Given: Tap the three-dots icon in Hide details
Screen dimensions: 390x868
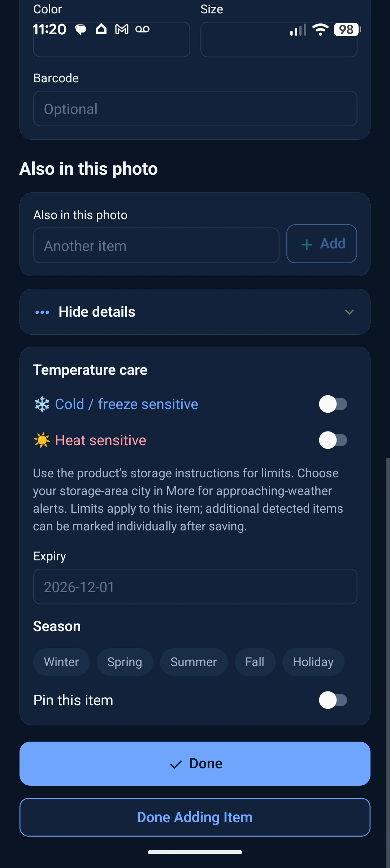Looking at the screenshot, I should (x=42, y=312).
